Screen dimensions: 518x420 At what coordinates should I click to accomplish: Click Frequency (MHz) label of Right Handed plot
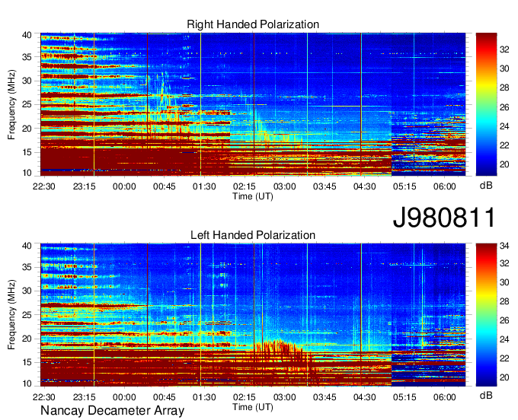11,104
